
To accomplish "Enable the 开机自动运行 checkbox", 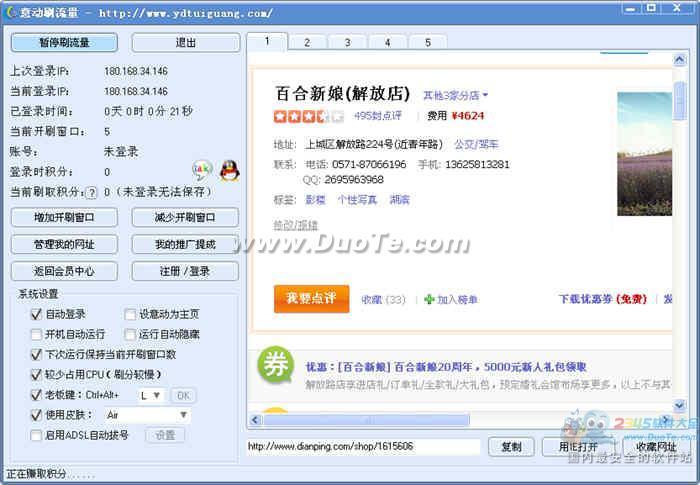I will 37,334.
